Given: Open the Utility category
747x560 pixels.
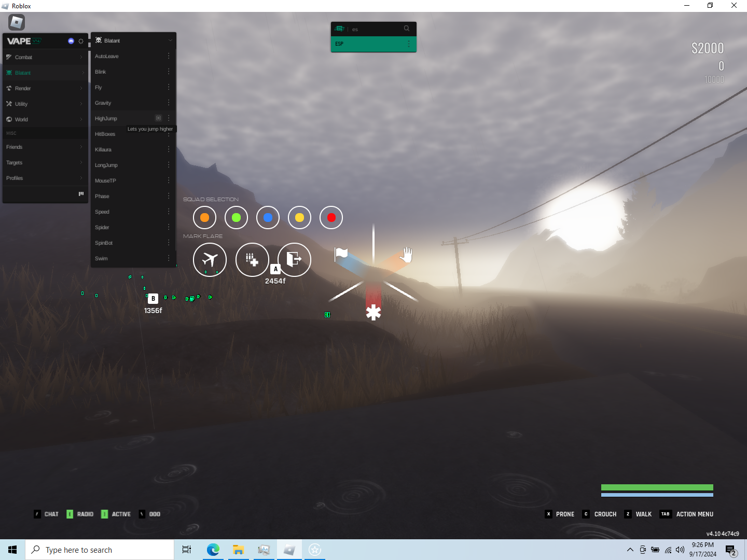Looking at the screenshot, I should coord(45,104).
